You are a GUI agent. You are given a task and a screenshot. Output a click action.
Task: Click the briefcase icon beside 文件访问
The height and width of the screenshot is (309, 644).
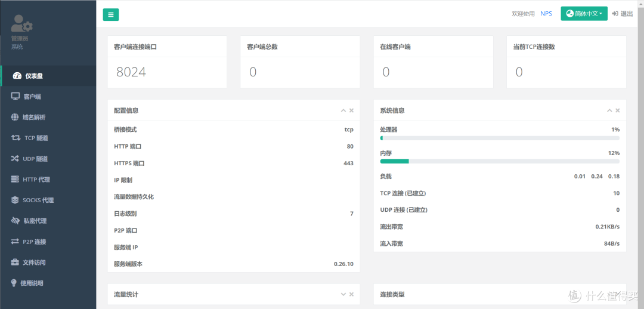(15, 262)
